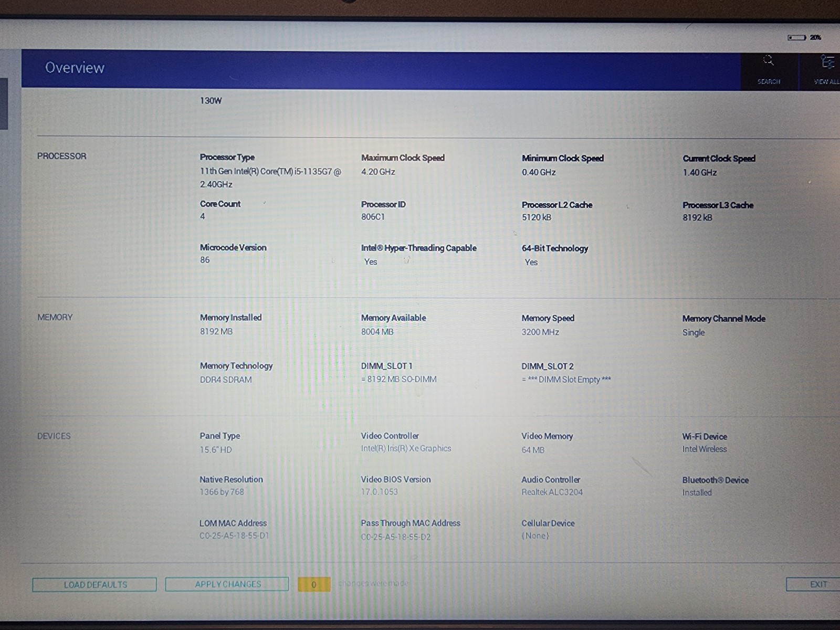Click the MEMORY section label
The width and height of the screenshot is (840, 630).
55,317
